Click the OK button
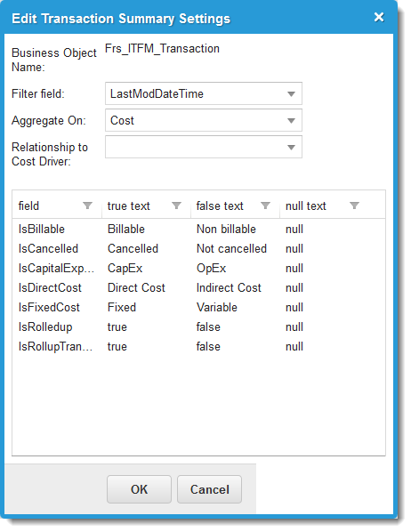Viewport: 411px width, 532px height. coord(139,489)
